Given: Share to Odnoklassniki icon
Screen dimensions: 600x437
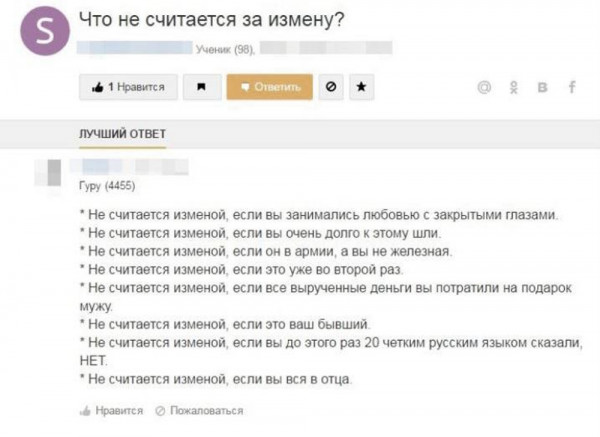Looking at the screenshot, I should click(514, 88).
